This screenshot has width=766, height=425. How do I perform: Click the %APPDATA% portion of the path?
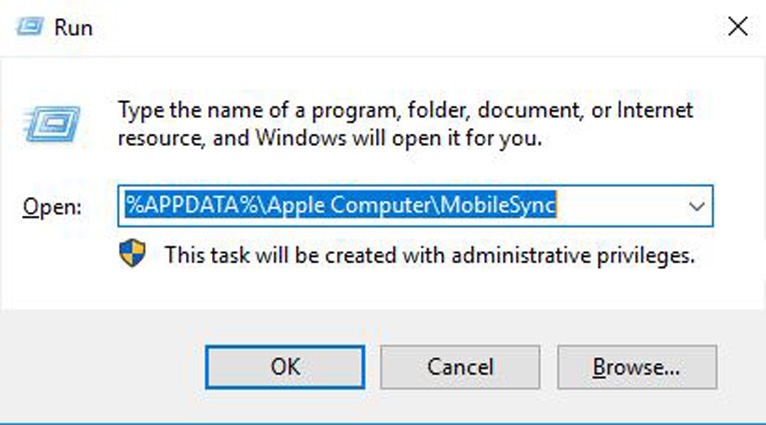click(167, 206)
